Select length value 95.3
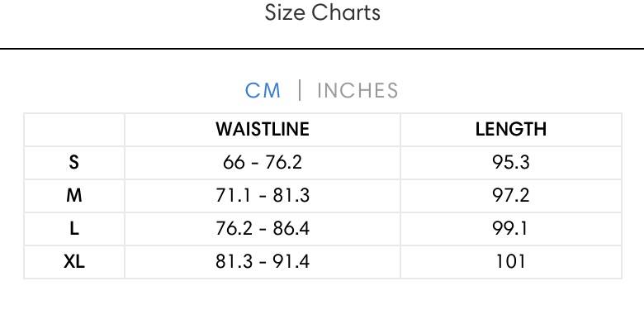Screen dimensions: 644x324 coord(511,162)
